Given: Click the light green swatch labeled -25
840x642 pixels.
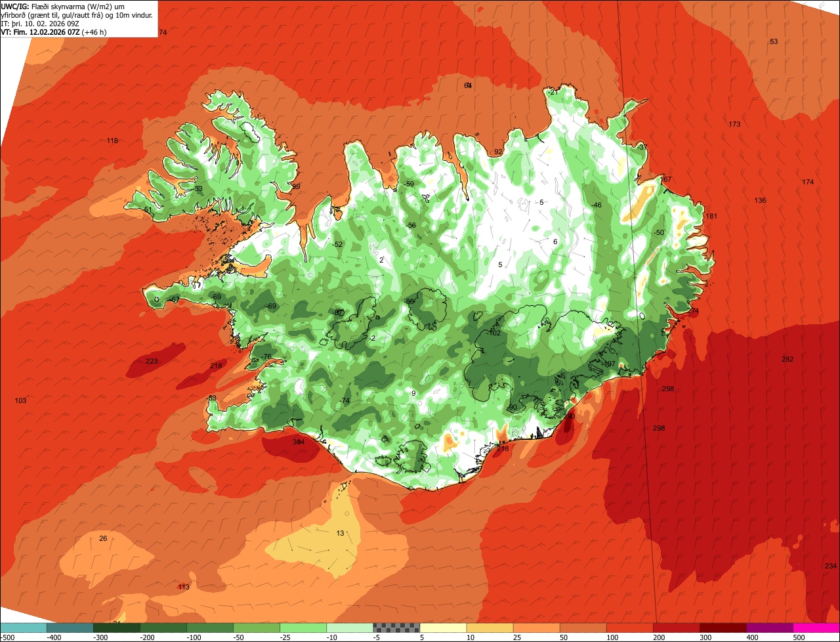Looking at the screenshot, I should click(303, 628).
